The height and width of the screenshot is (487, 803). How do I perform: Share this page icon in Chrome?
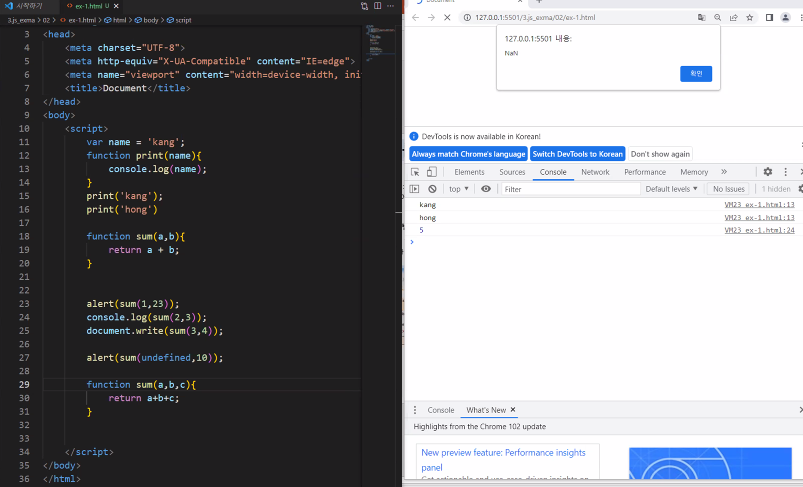[x=733, y=17]
